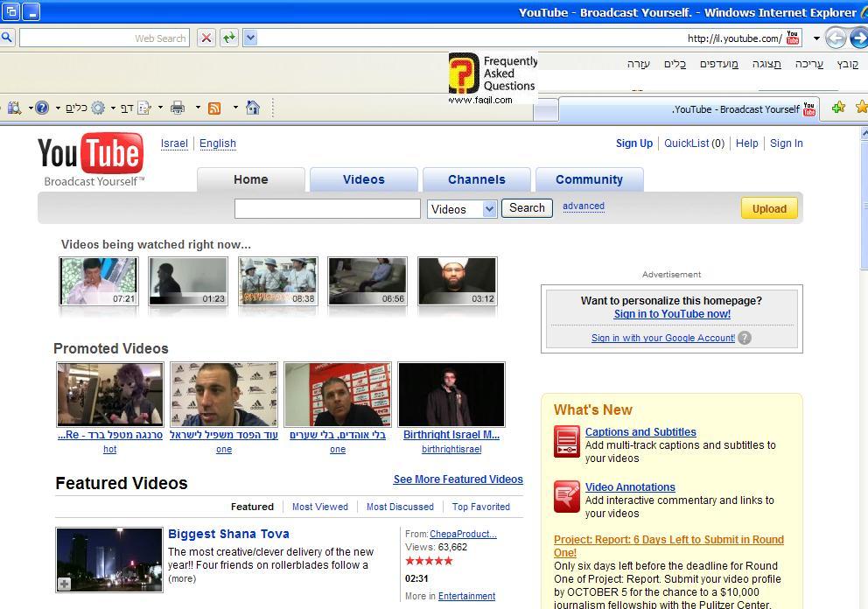Screen dimensions: 868x609
Task: Click the YouTube search text field
Action: (x=327, y=208)
